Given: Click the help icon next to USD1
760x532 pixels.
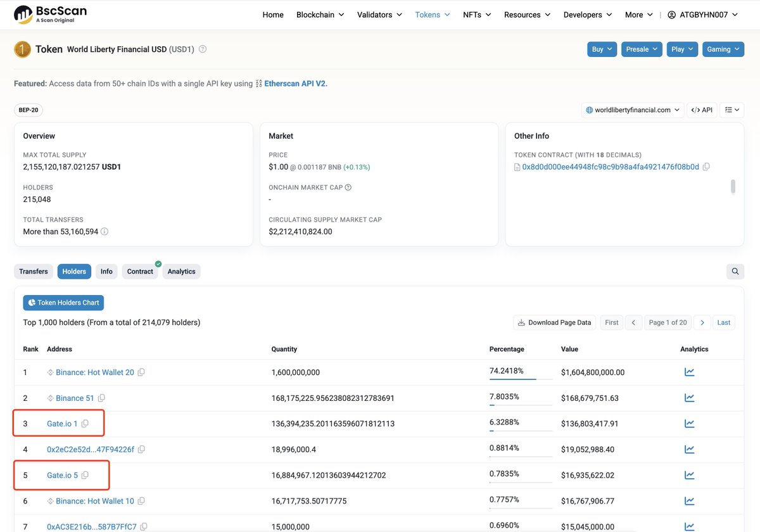Looking at the screenshot, I should 203,49.
